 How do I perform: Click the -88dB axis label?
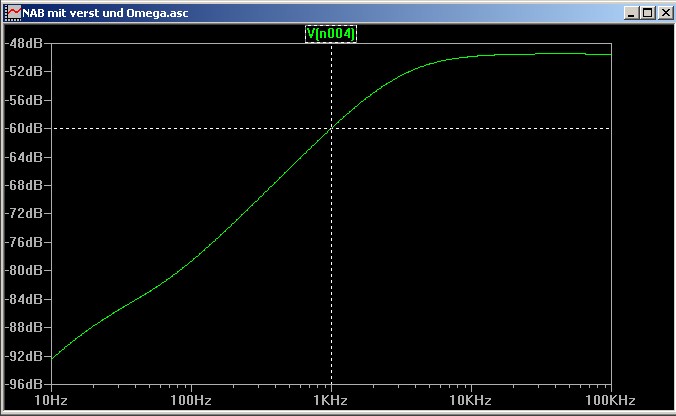24,327
